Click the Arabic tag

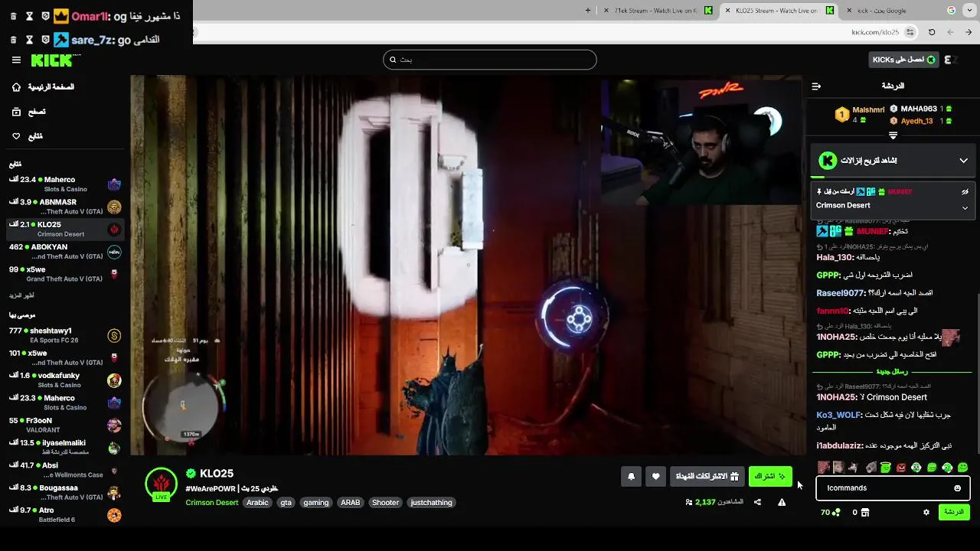(257, 503)
